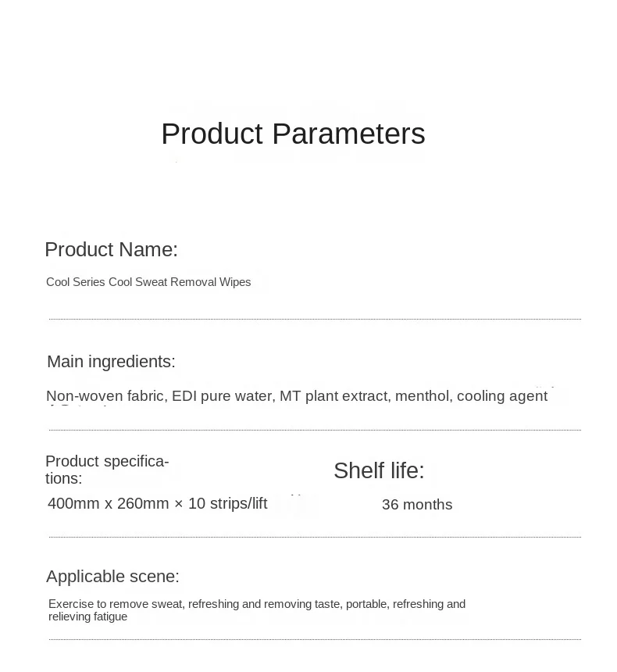Image resolution: width=617 pixels, height=672 pixels.
Task: Click the word Parameters in the title
Action: coord(349,134)
